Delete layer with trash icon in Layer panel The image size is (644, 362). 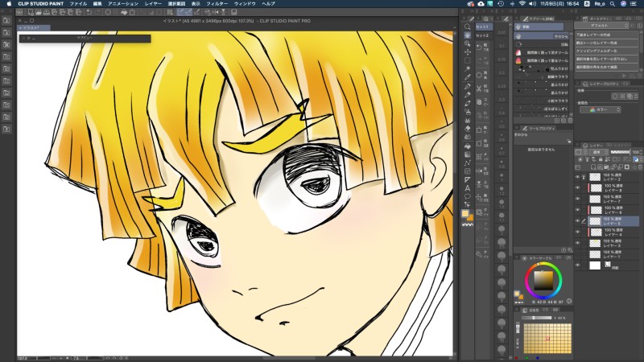640,167
